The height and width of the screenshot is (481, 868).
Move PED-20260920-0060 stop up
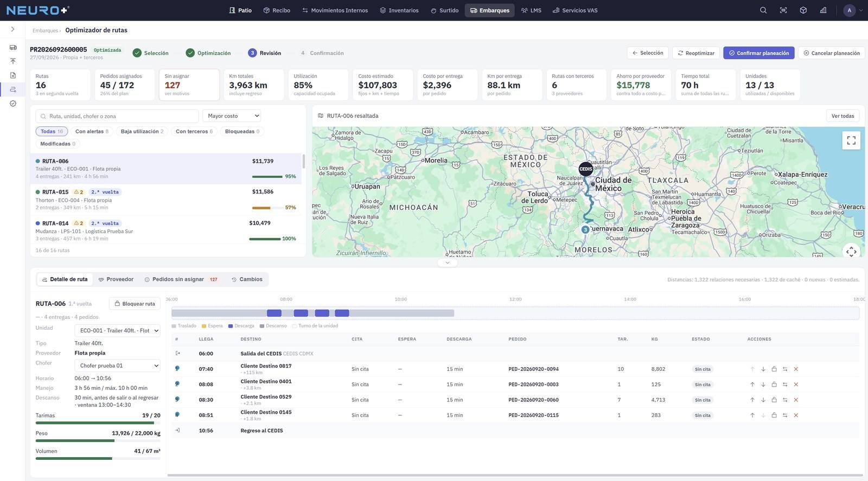click(752, 400)
